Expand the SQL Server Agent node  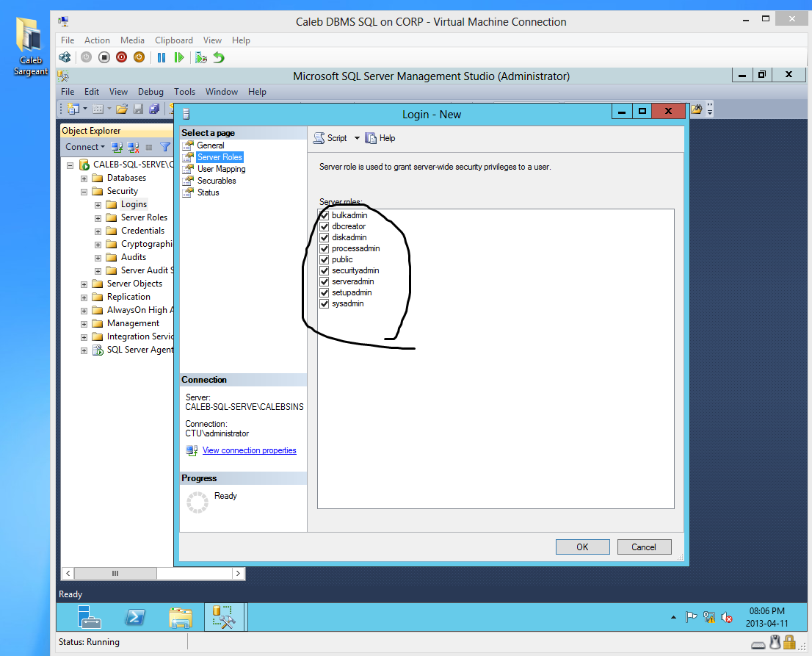(84, 350)
